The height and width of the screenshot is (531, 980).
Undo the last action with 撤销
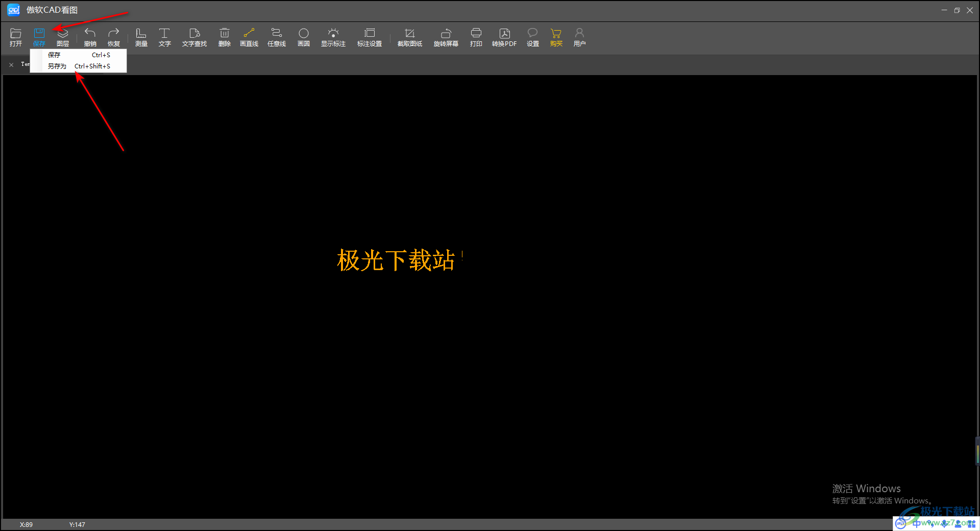click(90, 37)
